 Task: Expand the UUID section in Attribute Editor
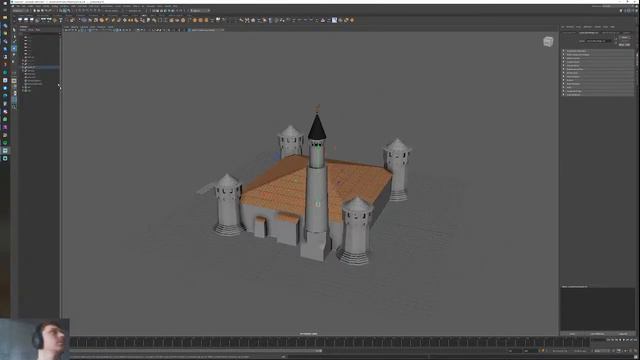click(598, 88)
